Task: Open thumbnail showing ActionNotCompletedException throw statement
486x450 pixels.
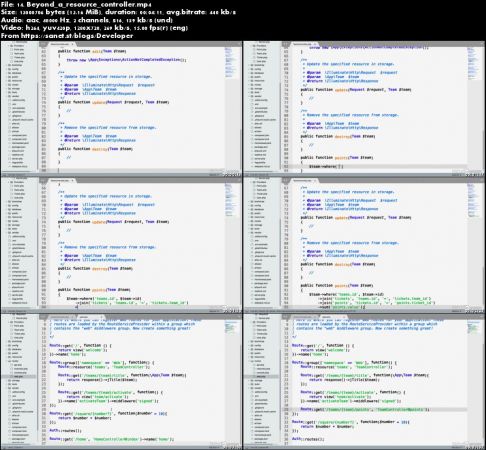Action: coord(121,109)
